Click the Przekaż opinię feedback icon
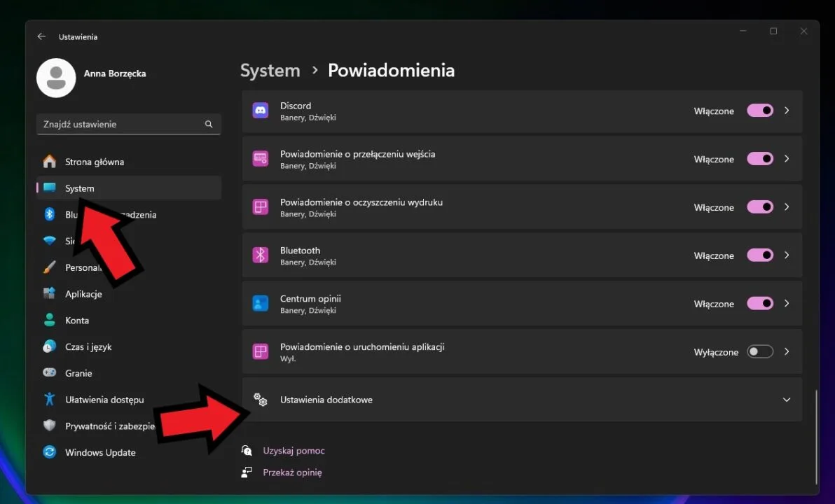This screenshot has height=504, width=835. point(247,472)
